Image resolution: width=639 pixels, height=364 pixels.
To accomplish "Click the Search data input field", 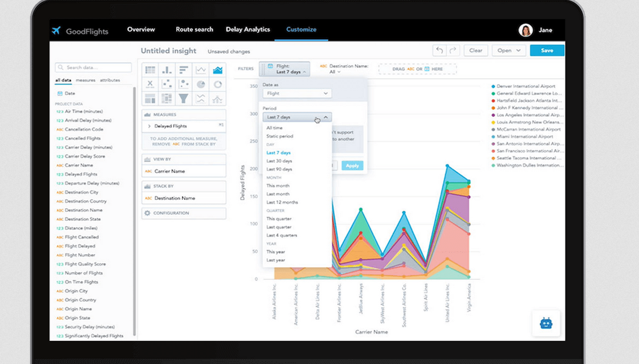I will (93, 68).
